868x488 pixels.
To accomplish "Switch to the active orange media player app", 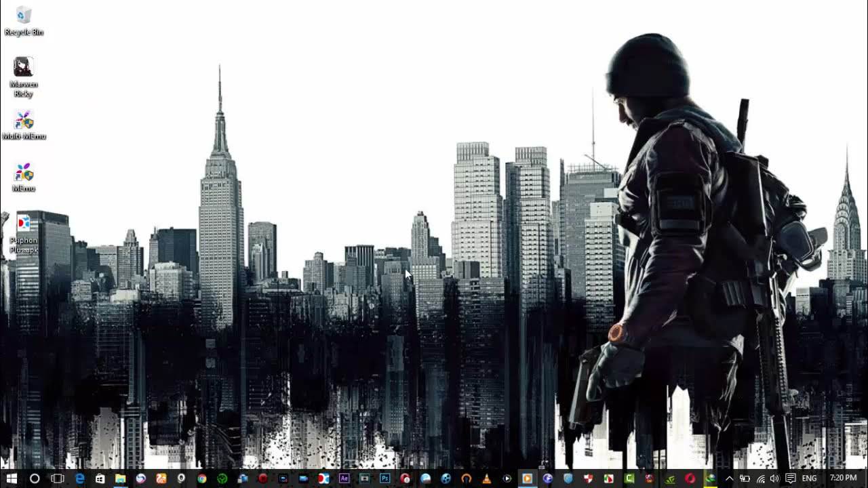I will coord(527,479).
